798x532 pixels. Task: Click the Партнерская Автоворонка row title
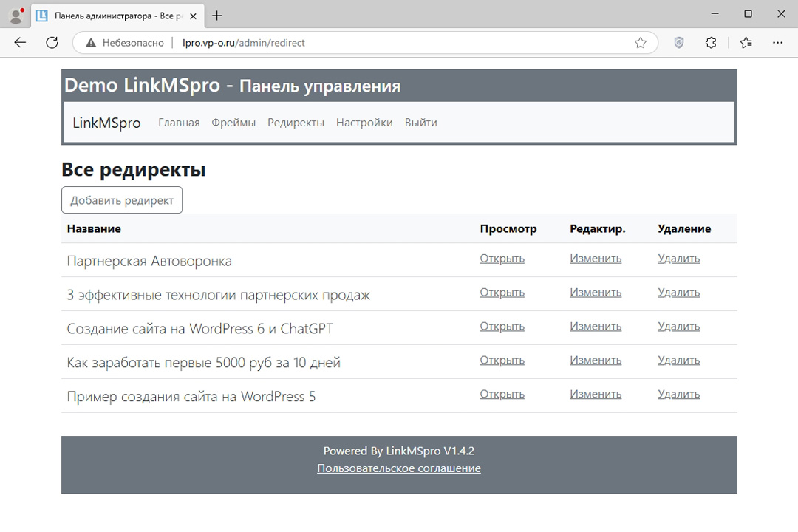pos(149,261)
